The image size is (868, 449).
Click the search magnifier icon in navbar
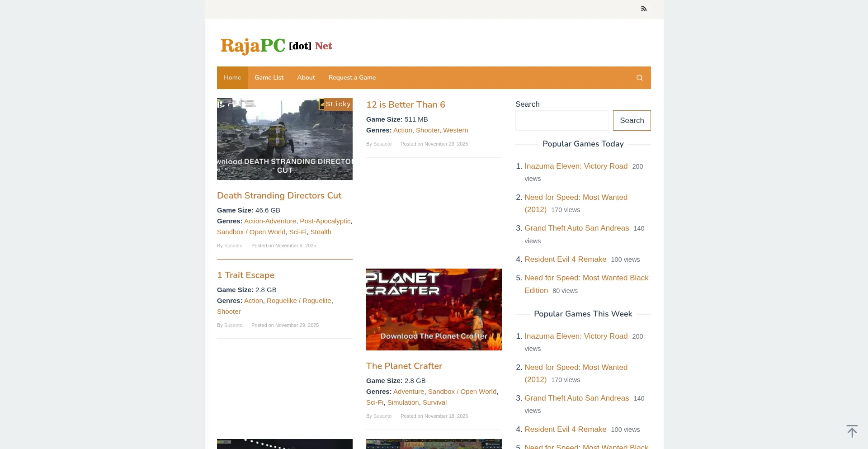(639, 77)
